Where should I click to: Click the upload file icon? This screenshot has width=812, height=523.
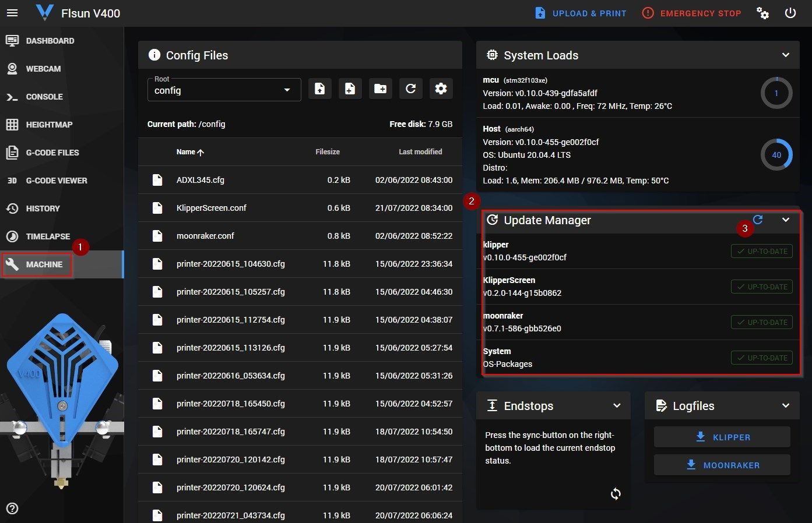[319, 89]
